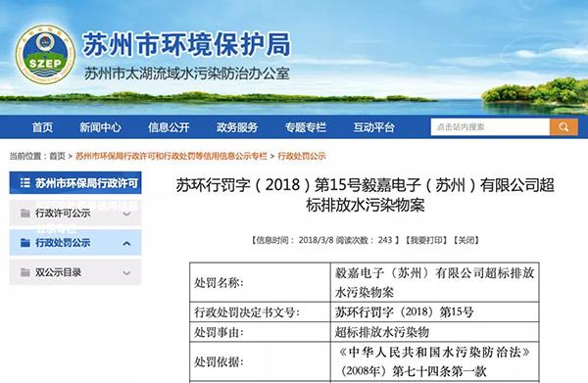The image size is (588, 383).
Task: Follow the 首页 breadcrumb link
Action: pyautogui.click(x=58, y=156)
